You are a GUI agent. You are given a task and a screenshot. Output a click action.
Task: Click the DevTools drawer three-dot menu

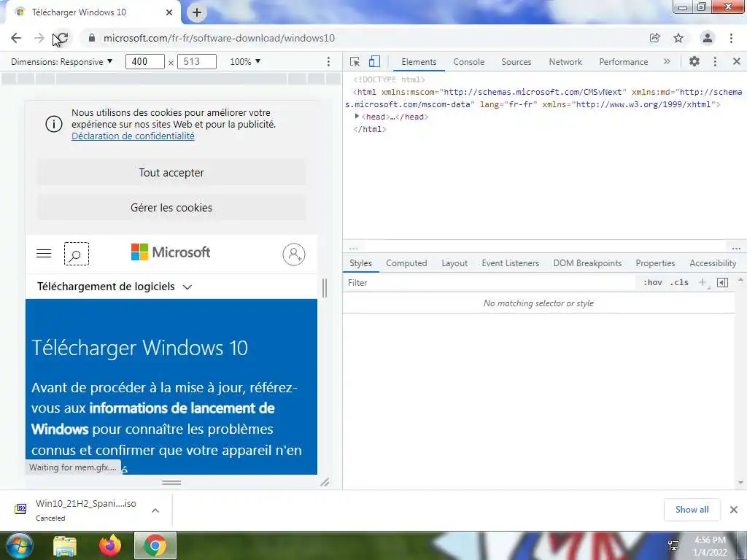click(736, 248)
